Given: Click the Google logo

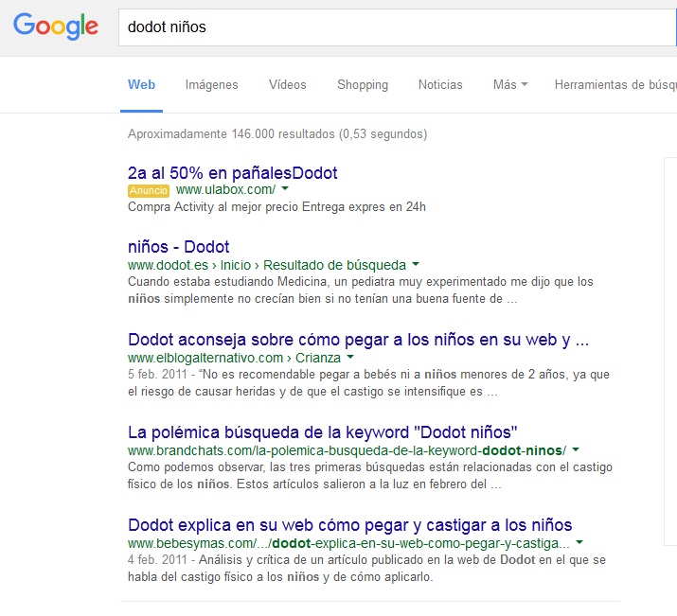Looking at the screenshot, I should coord(56,26).
